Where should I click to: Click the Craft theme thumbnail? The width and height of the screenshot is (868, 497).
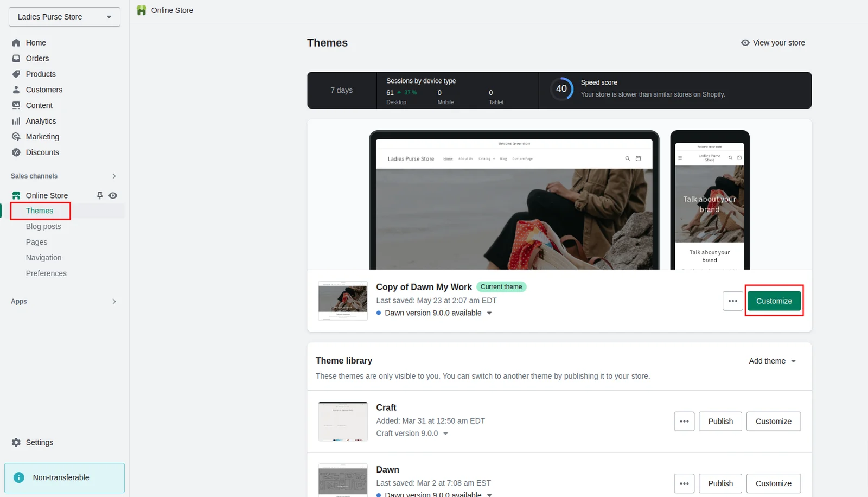click(343, 422)
